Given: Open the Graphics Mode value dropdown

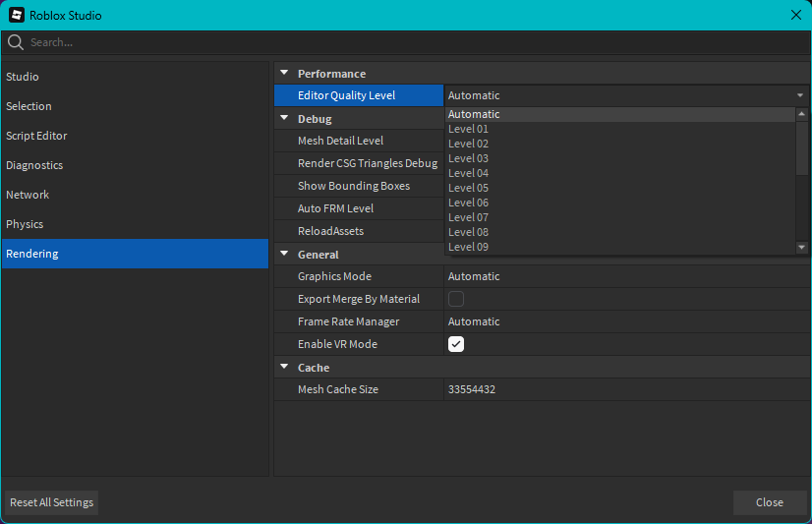Looking at the screenshot, I should tap(626, 276).
